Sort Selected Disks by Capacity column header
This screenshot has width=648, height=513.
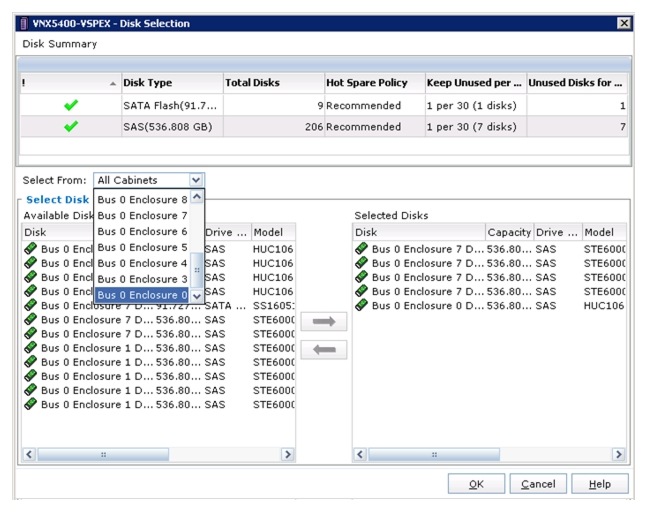(508, 232)
